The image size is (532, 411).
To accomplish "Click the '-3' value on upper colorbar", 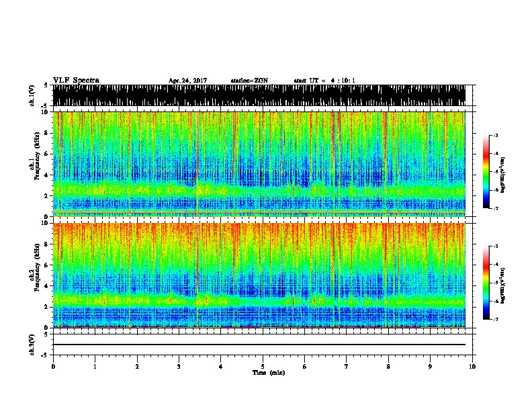I will (495, 136).
